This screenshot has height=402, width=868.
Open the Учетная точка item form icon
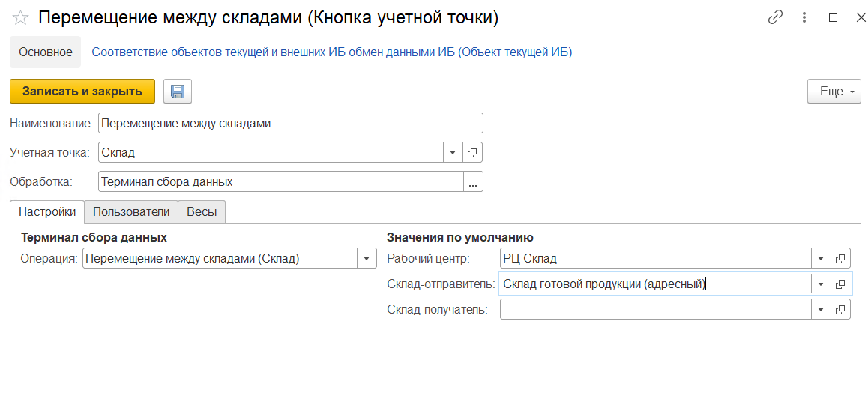click(x=472, y=152)
